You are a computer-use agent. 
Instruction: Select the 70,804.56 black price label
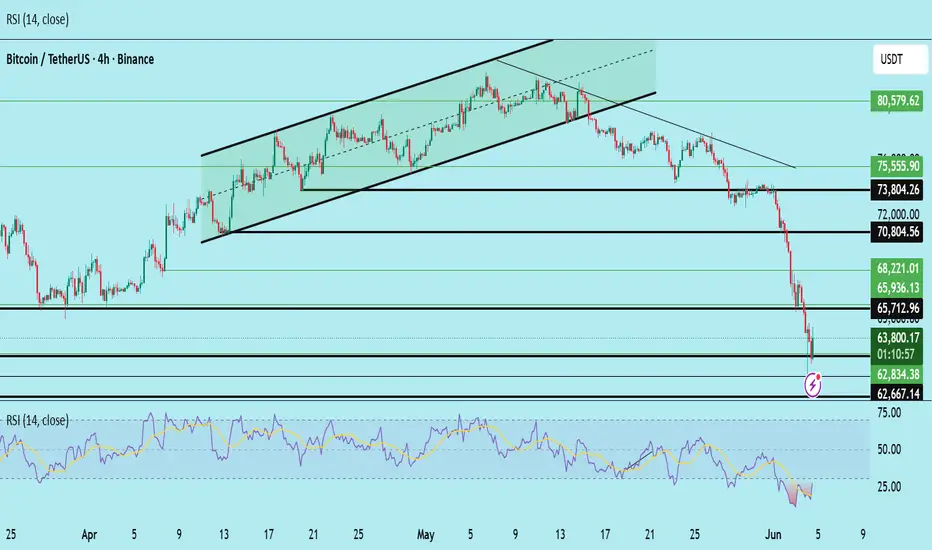click(898, 231)
